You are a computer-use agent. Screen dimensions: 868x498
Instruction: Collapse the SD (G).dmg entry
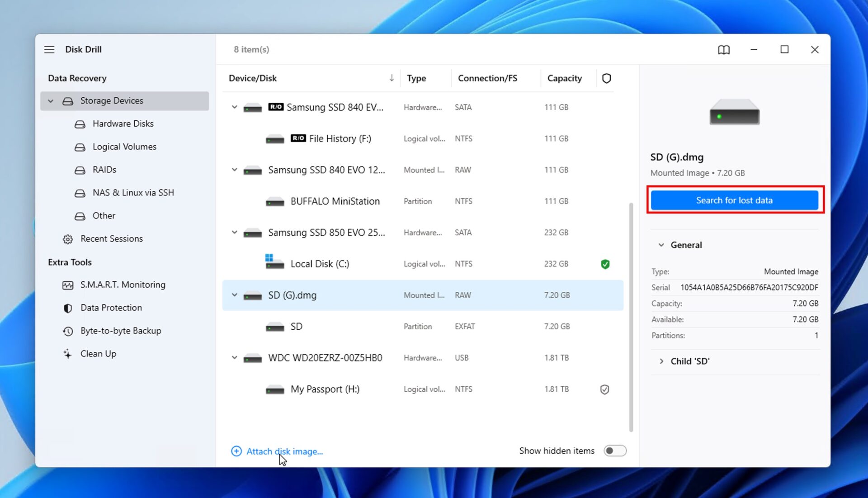pyautogui.click(x=234, y=295)
